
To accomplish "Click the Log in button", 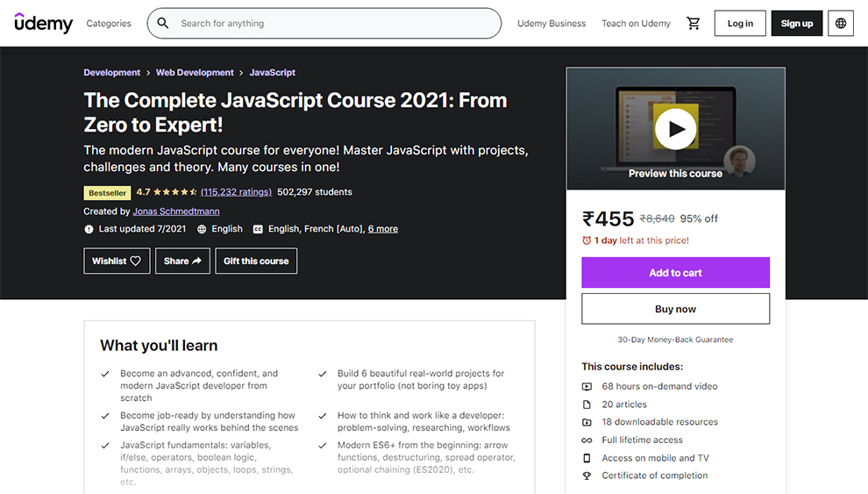I will click(x=740, y=24).
